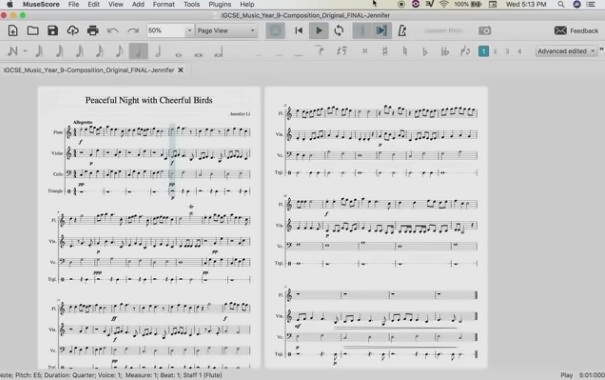Toggle the metronome icon

(x=402, y=30)
